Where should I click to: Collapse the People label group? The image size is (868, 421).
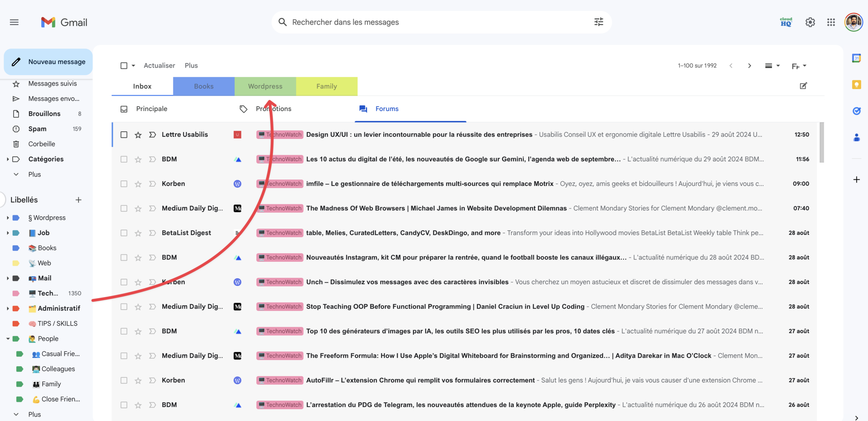[x=8, y=338]
